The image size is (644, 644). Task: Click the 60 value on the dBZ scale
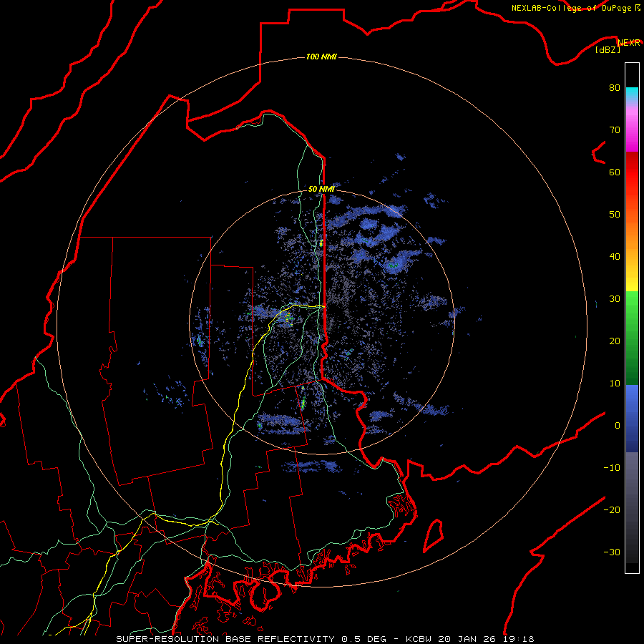(615, 172)
